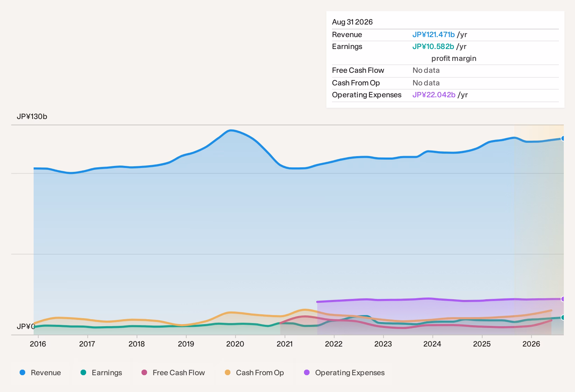Click the JP¥130b y-axis label
This screenshot has width=575, height=392.
32,117
